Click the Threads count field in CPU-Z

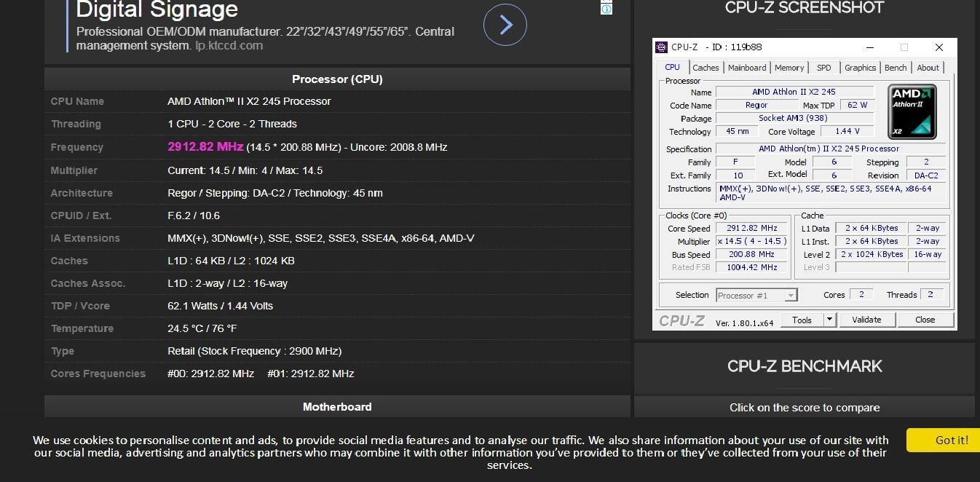(x=932, y=294)
